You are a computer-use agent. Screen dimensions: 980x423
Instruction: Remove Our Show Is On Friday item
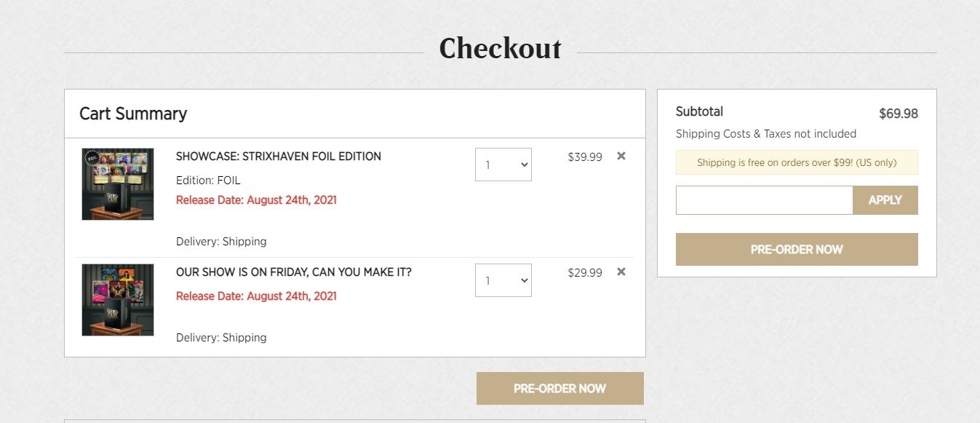(x=621, y=272)
